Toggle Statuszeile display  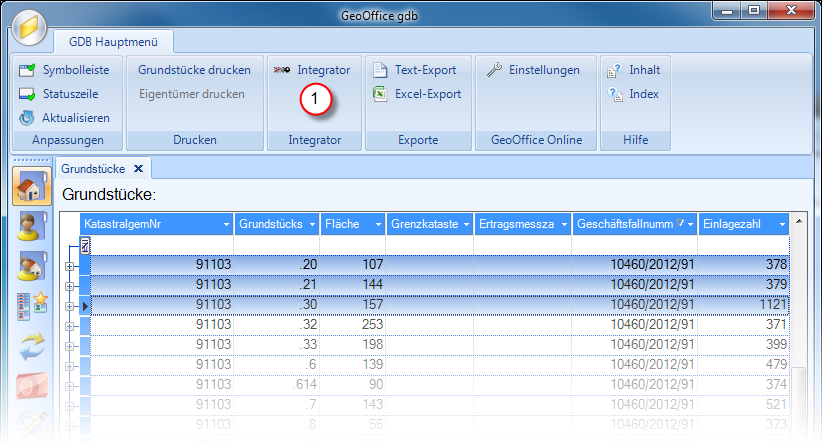[x=70, y=94]
